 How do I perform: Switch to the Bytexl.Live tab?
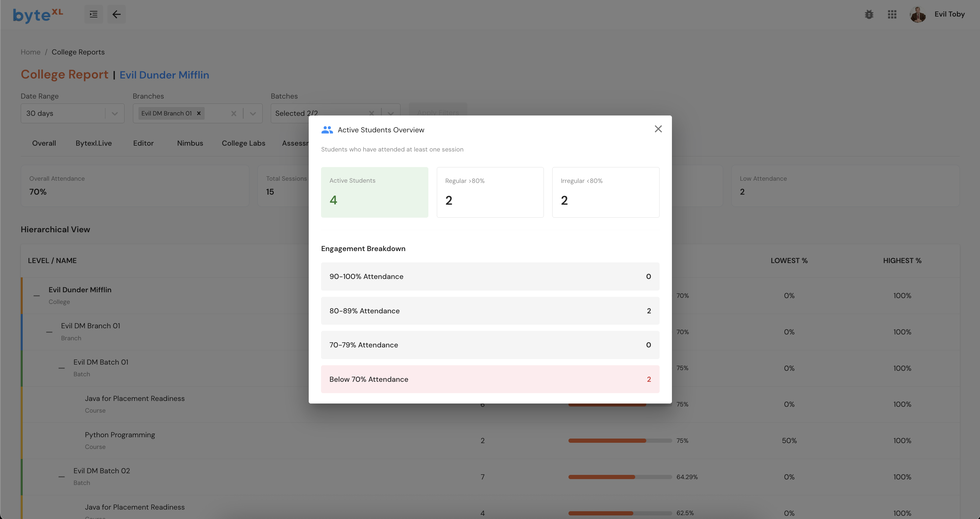point(94,143)
